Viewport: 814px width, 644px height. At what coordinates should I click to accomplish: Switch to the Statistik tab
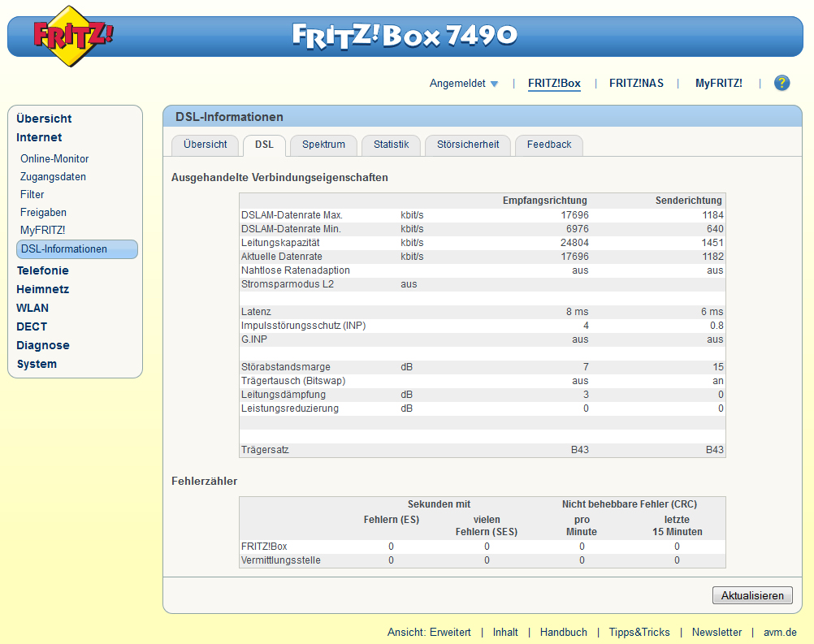pos(391,145)
